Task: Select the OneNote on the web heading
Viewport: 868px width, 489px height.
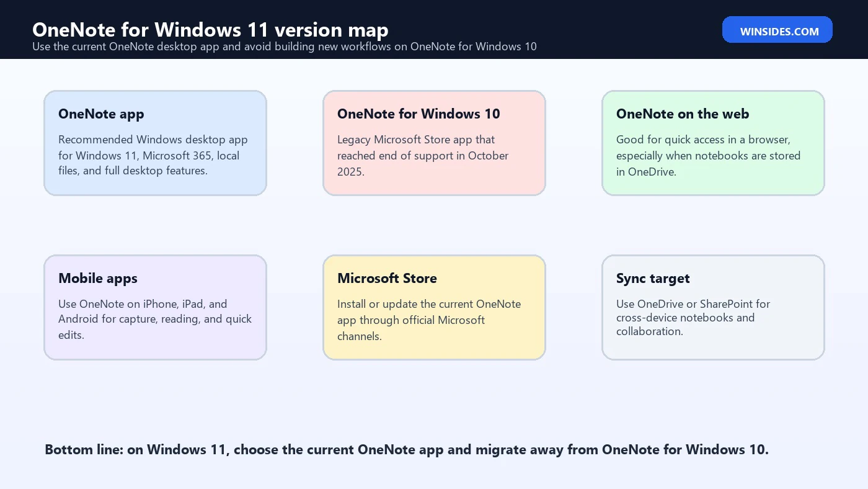Action: (x=683, y=114)
